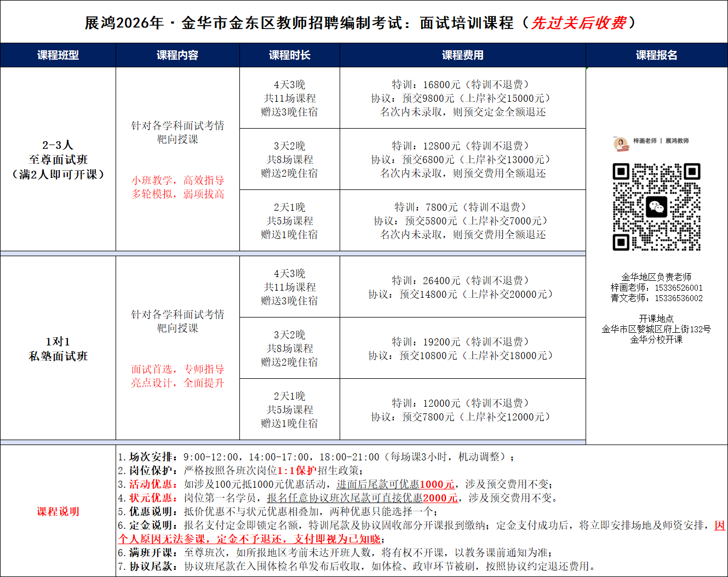Image resolution: width=728 pixels, height=577 pixels.
Task: Click the red 小班教学，高效指导 text
Action: point(177,180)
